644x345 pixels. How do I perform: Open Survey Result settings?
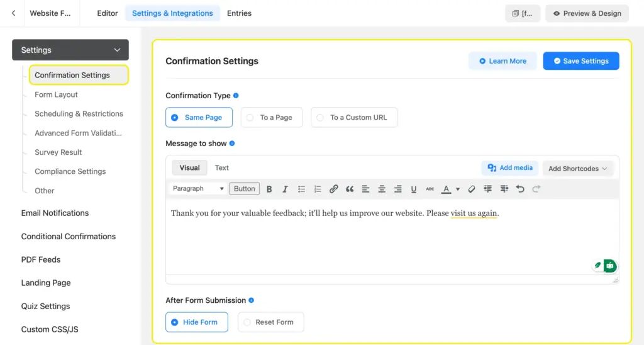click(58, 152)
